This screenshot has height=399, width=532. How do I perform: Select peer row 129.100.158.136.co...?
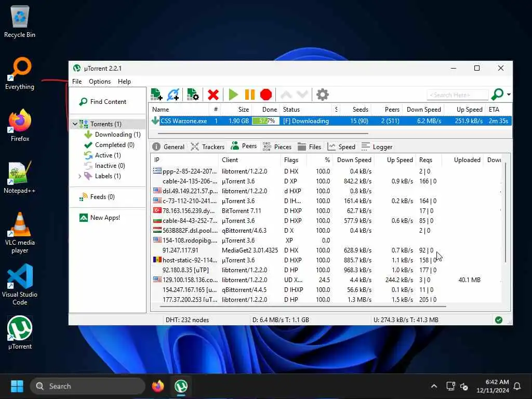326,280
